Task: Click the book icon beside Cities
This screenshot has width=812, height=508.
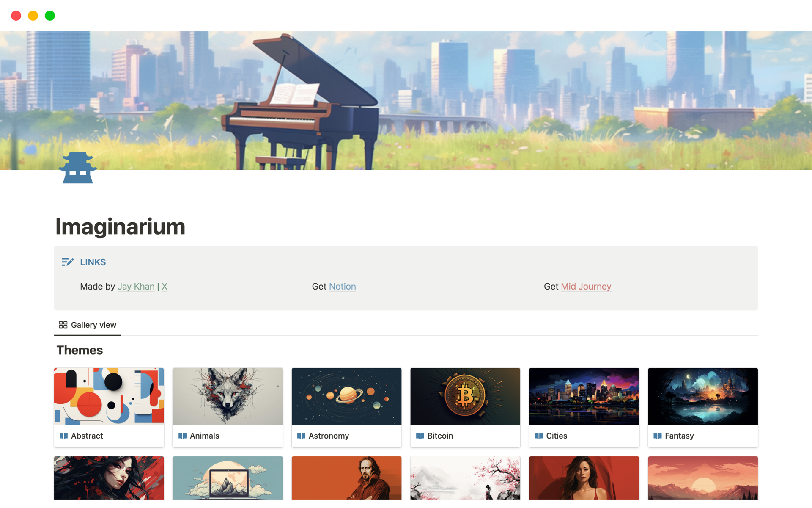Action: pyautogui.click(x=539, y=436)
